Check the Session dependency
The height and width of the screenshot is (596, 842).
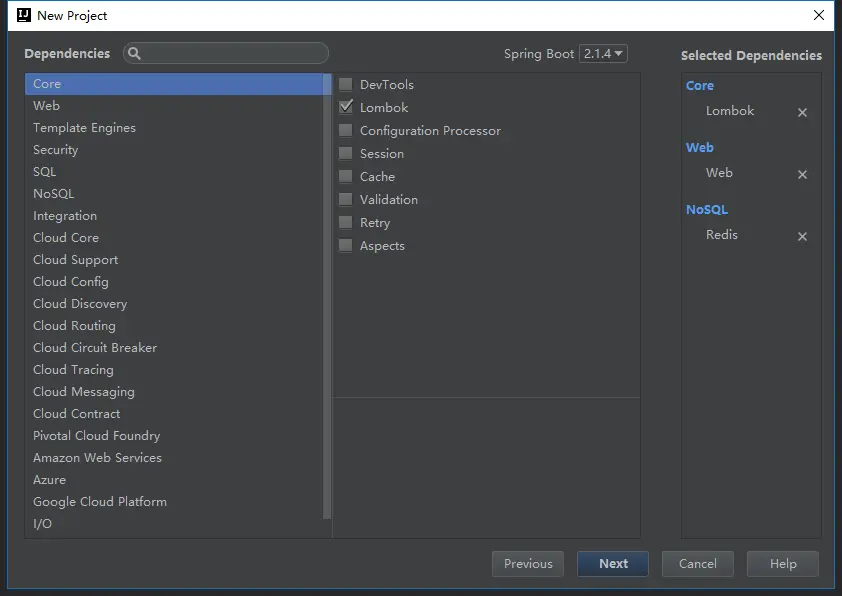pos(346,154)
